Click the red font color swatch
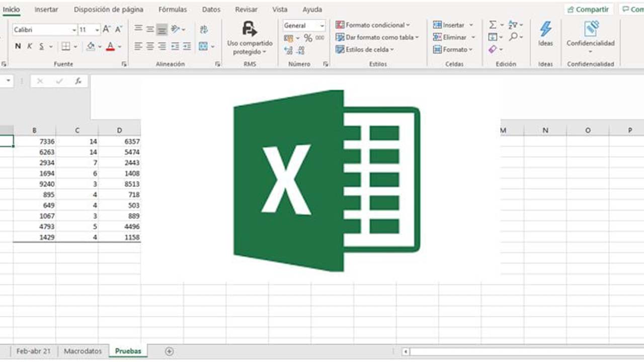Screen dimensions: 644x362 pos(110,49)
